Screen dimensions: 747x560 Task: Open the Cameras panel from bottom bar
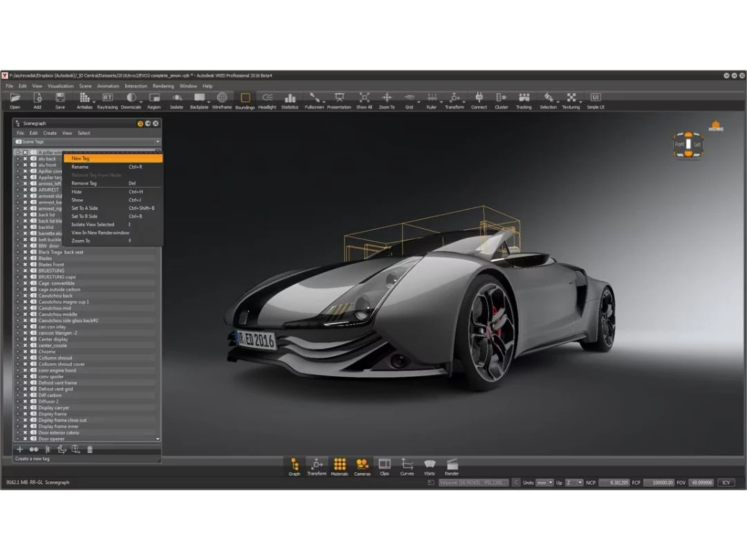[362, 466]
